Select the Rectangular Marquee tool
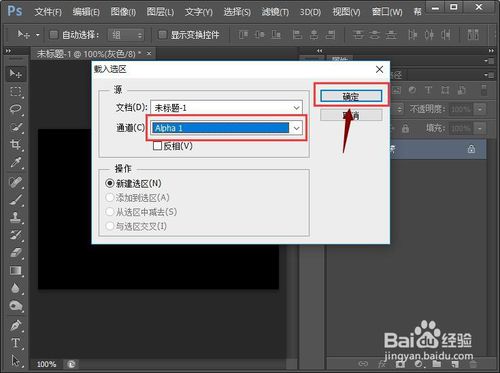This screenshot has height=373, width=500. (15, 91)
